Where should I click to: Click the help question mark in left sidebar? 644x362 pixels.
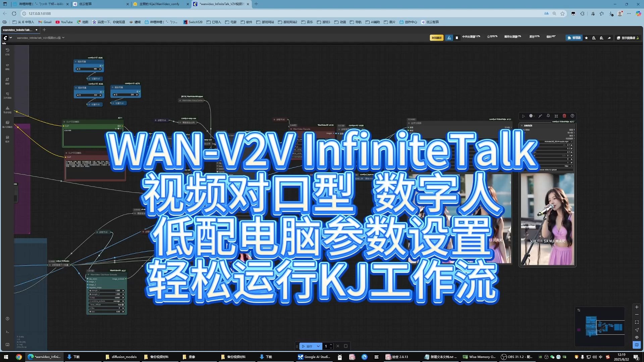pyautogui.click(x=7, y=318)
